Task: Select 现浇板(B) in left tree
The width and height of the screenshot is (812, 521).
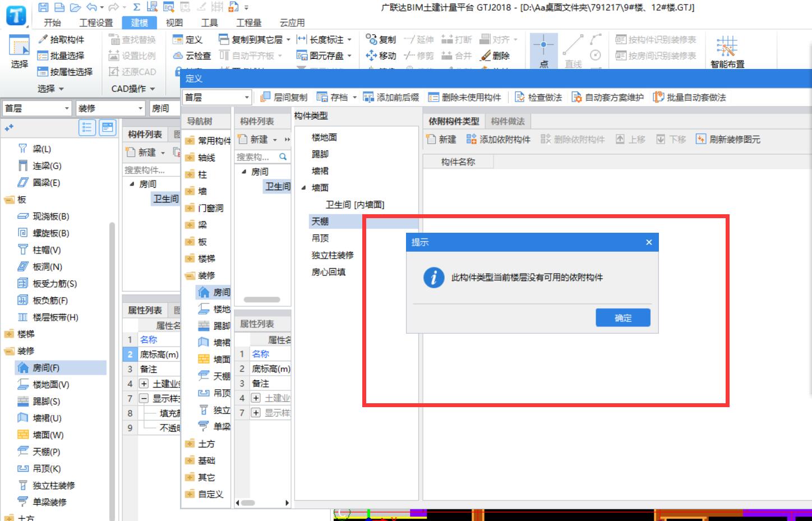Action: [44, 216]
